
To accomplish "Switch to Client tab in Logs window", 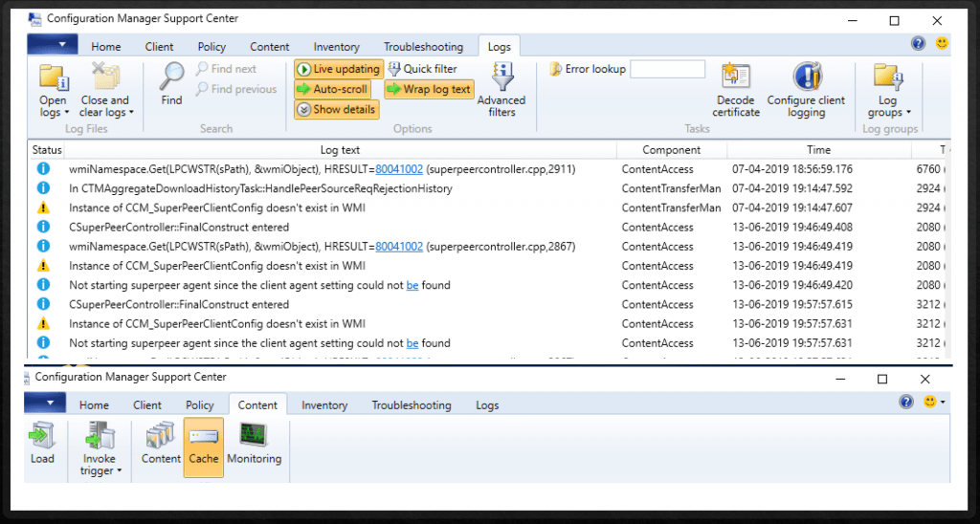I will 160,47.
